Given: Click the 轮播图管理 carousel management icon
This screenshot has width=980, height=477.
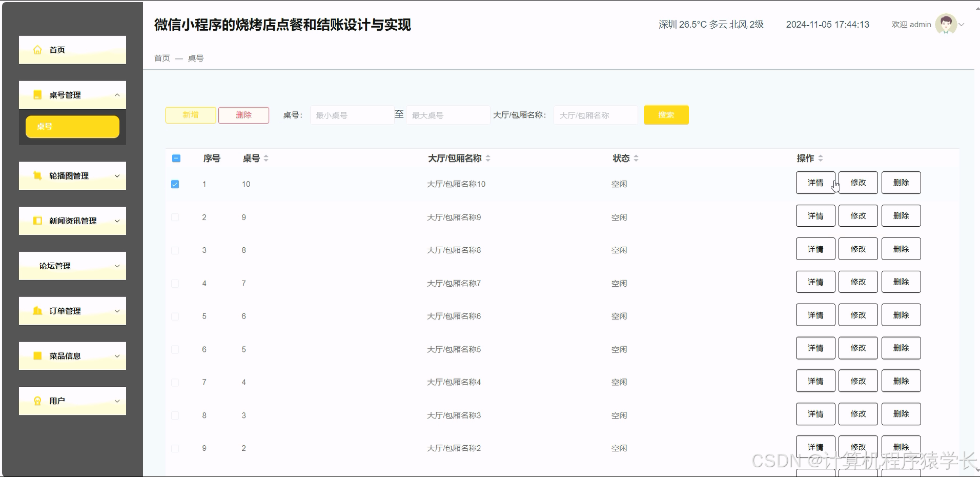Looking at the screenshot, I should 36,176.
